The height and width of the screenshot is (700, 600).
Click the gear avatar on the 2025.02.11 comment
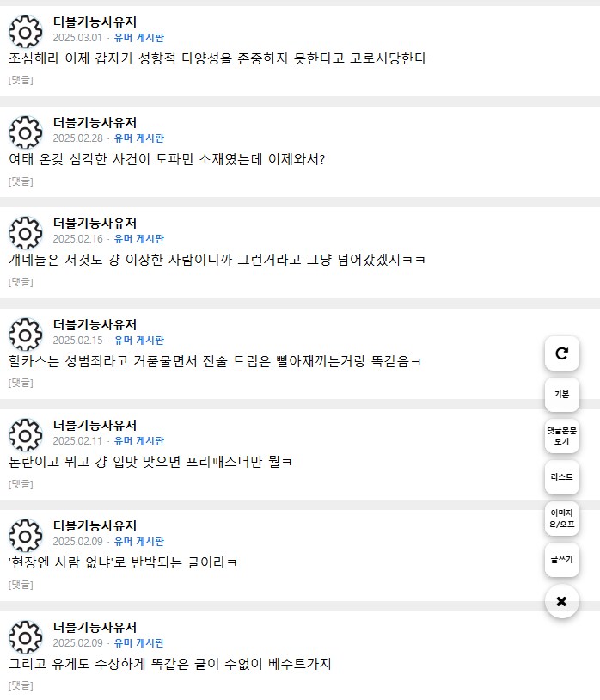point(26,436)
